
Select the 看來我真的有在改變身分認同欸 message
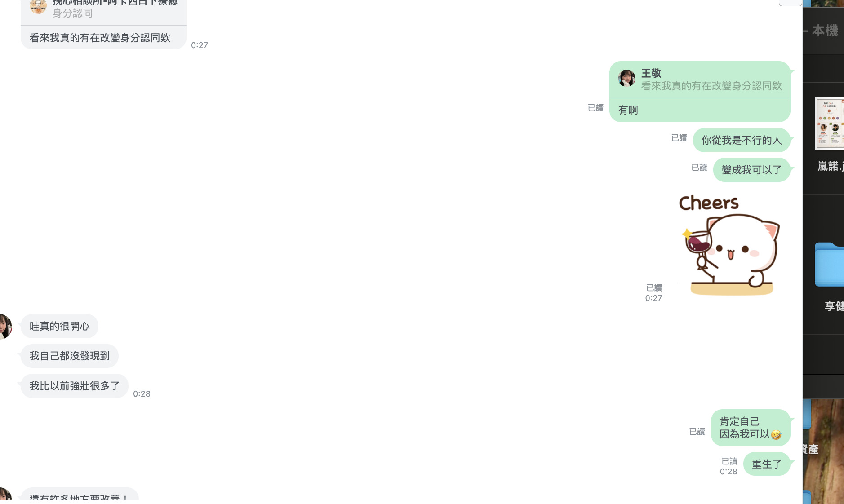pos(100,38)
